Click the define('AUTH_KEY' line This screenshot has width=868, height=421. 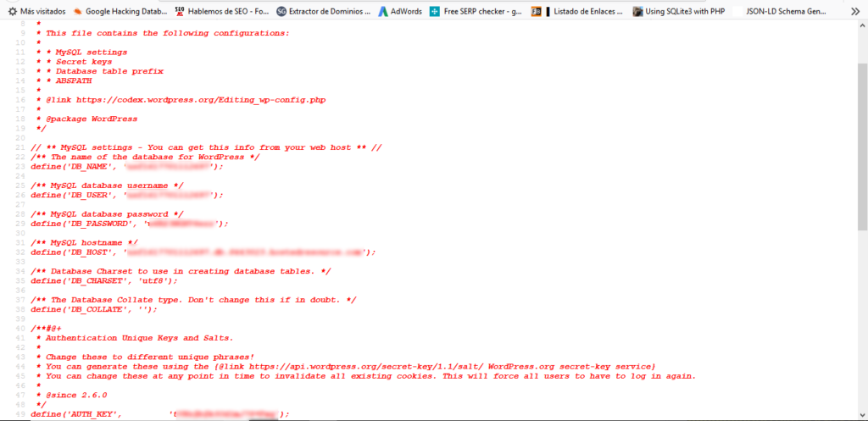click(x=160, y=414)
